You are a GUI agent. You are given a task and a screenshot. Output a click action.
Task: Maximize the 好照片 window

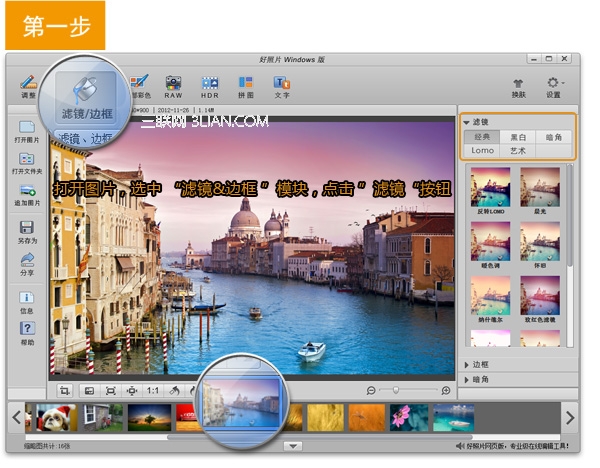[549, 59]
